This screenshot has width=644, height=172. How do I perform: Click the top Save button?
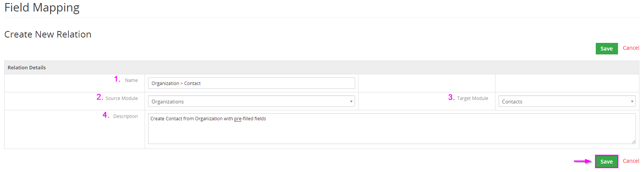pos(607,49)
